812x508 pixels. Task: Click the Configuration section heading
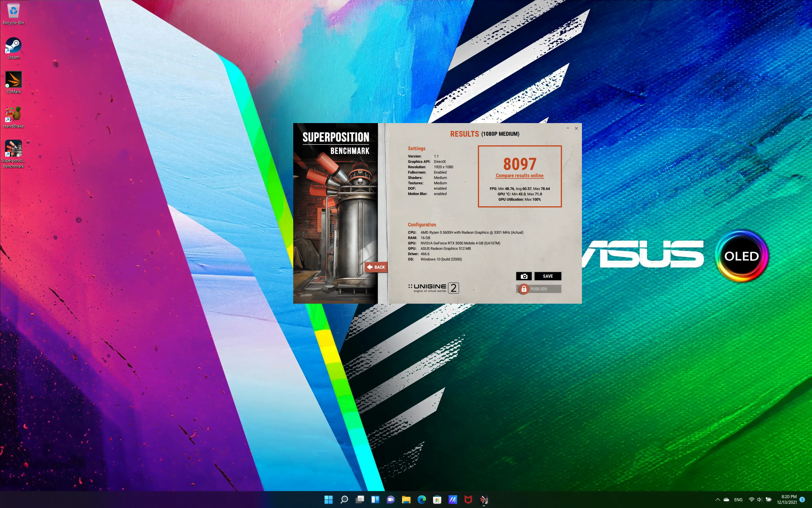point(422,225)
